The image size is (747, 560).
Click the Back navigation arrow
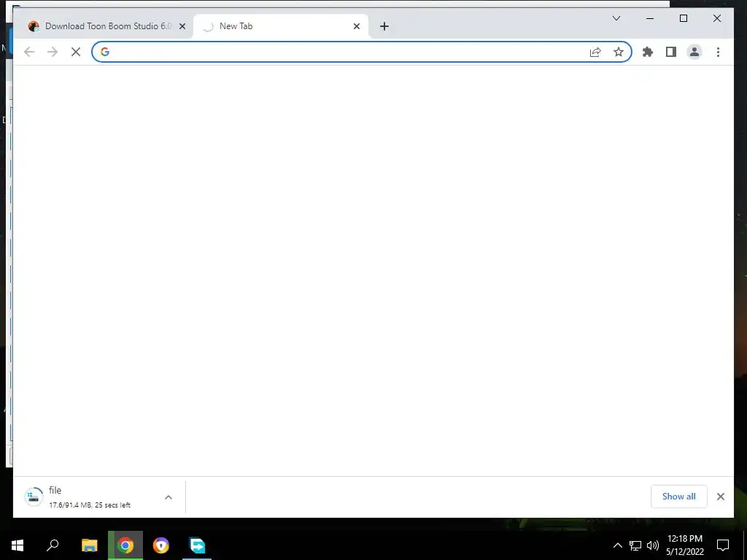click(29, 52)
